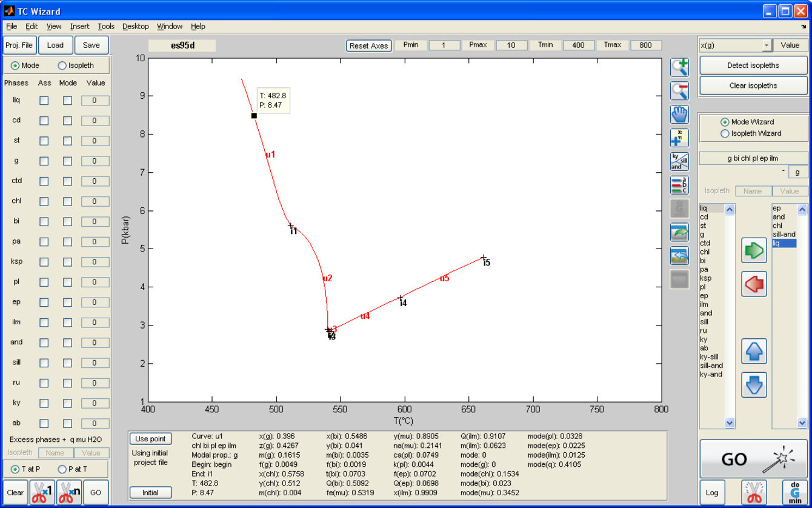Select the zoom out magnifier tool
The height and width of the screenshot is (508, 812).
[679, 90]
